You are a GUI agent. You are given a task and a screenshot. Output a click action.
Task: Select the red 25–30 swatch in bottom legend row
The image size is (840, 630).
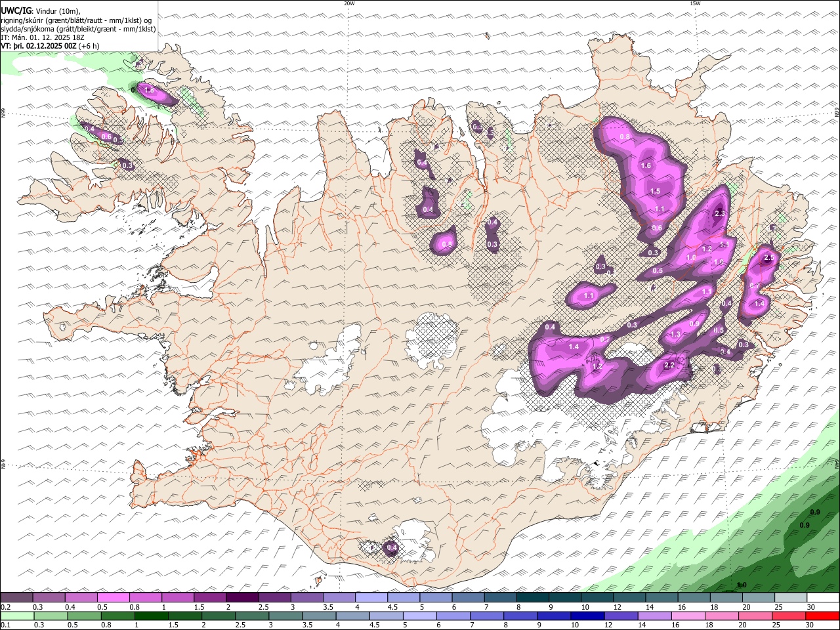click(789, 616)
